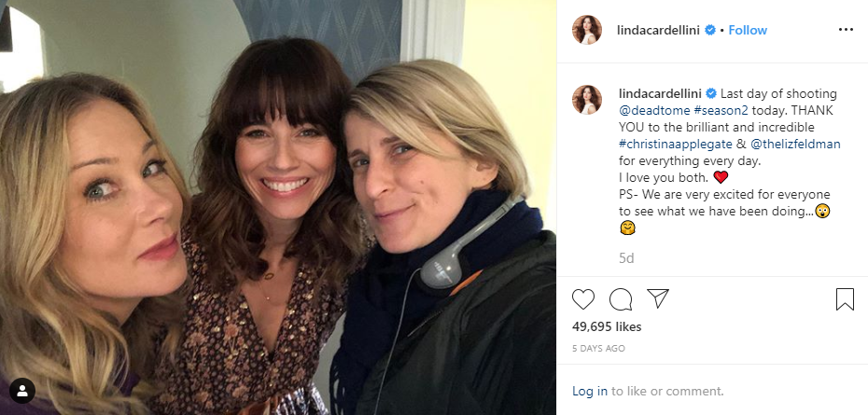
Task: View the 49,695 likes list
Action: tap(606, 327)
